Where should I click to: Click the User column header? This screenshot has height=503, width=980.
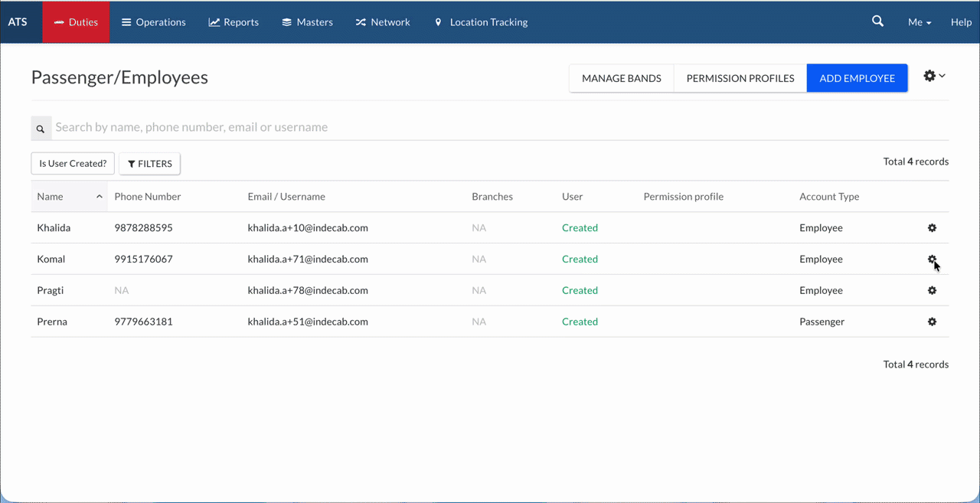click(x=572, y=197)
